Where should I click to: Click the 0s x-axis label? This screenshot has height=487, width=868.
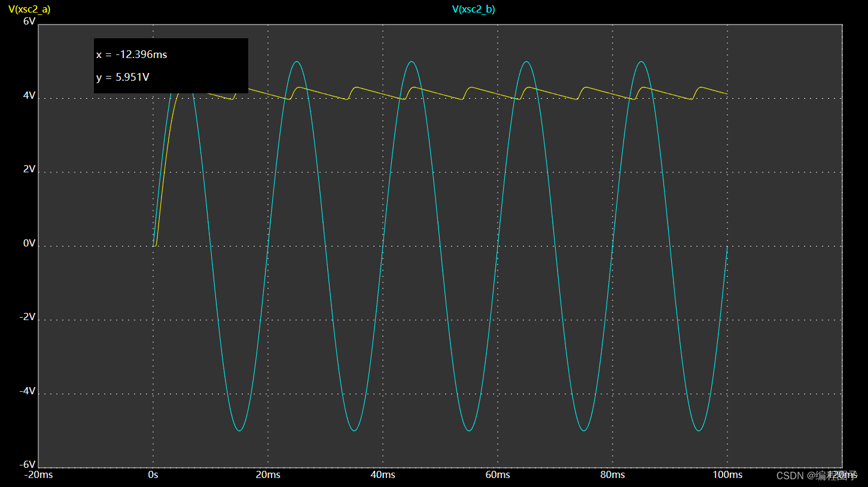coord(153,475)
